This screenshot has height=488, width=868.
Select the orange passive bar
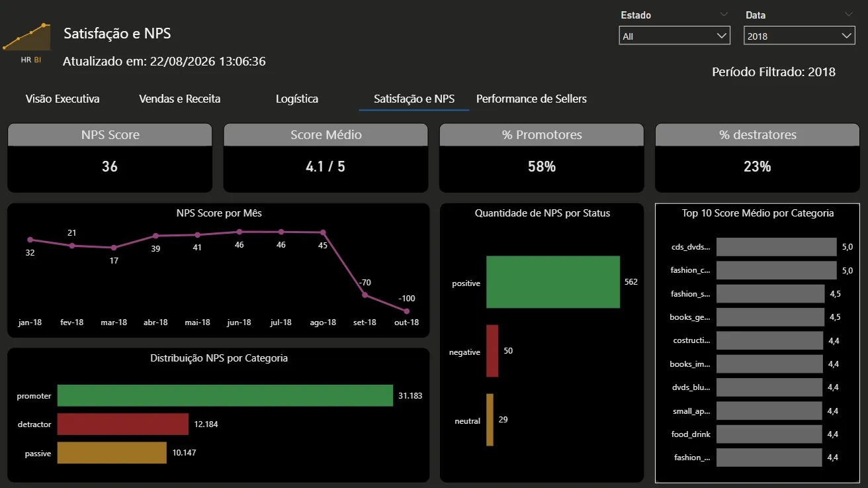click(x=112, y=453)
